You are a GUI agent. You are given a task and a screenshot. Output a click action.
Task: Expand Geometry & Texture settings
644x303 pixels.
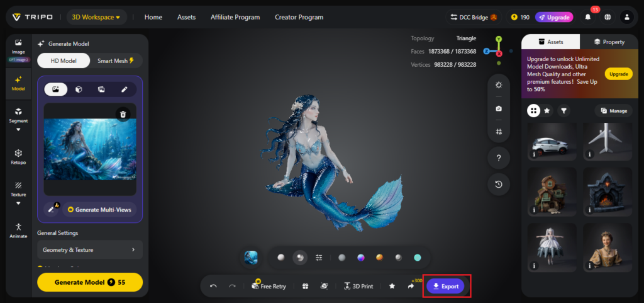click(x=90, y=249)
